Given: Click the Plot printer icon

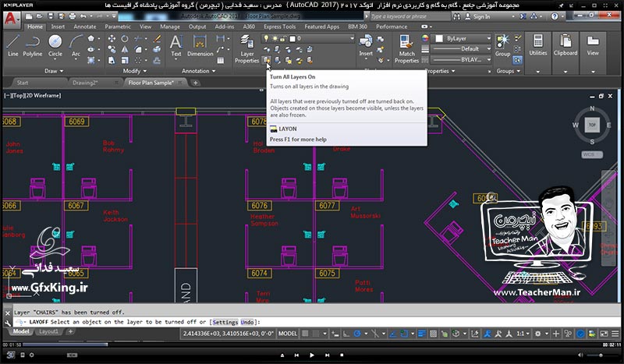Looking at the screenshot, I should tap(72, 16).
